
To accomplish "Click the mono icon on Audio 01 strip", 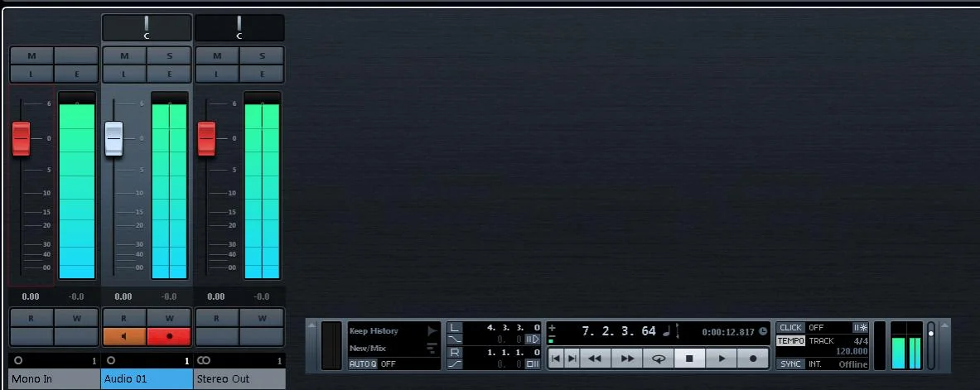I will [111, 361].
